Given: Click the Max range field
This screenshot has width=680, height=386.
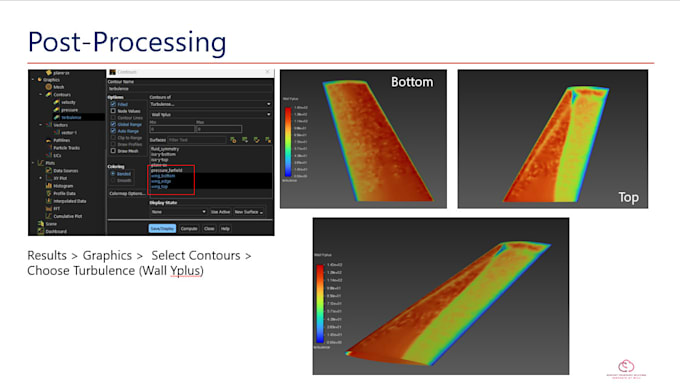Looking at the screenshot, I should 219,129.
